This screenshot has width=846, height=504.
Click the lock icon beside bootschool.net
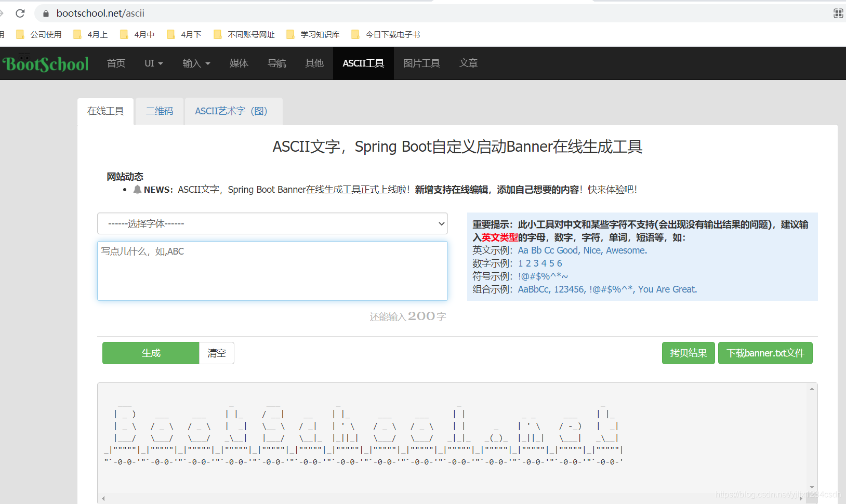46,14
